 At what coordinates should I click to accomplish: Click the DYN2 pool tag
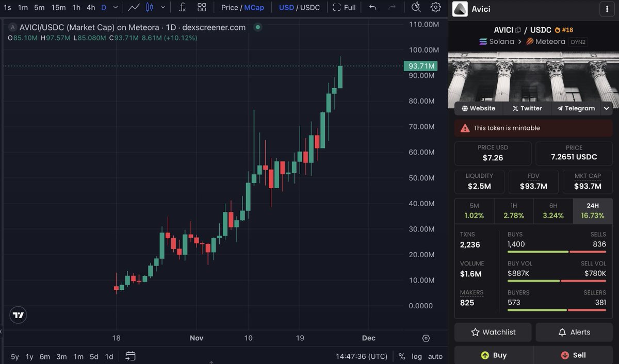(x=578, y=42)
